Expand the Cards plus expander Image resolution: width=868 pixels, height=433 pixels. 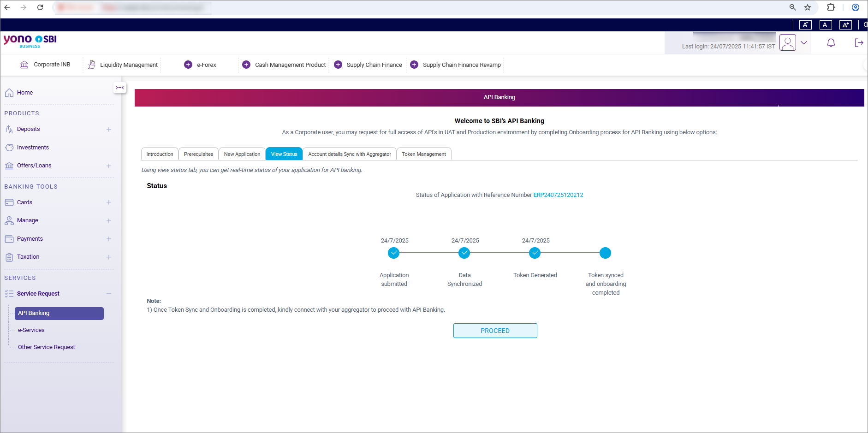click(x=109, y=202)
